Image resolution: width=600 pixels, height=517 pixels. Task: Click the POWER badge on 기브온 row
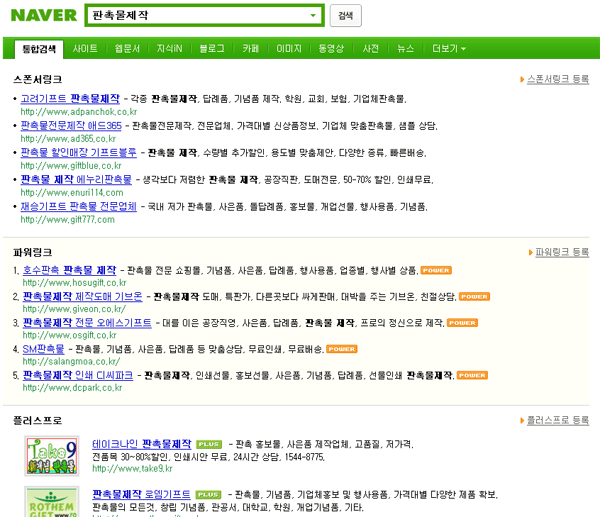(x=474, y=297)
